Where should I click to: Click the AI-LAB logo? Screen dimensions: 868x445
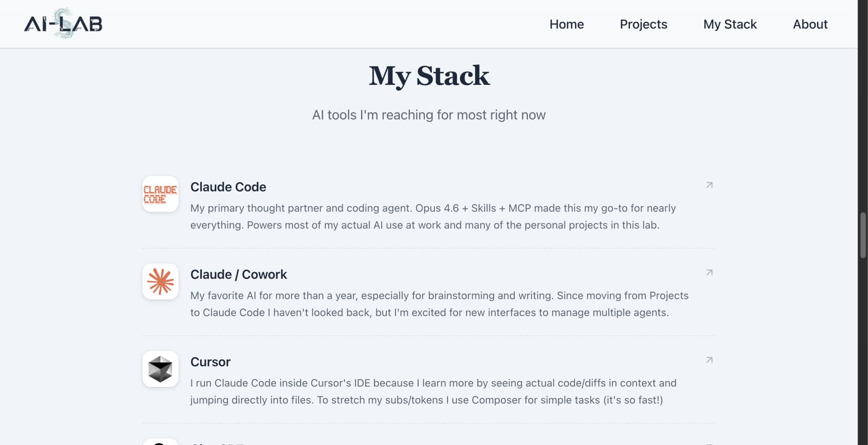pyautogui.click(x=63, y=23)
